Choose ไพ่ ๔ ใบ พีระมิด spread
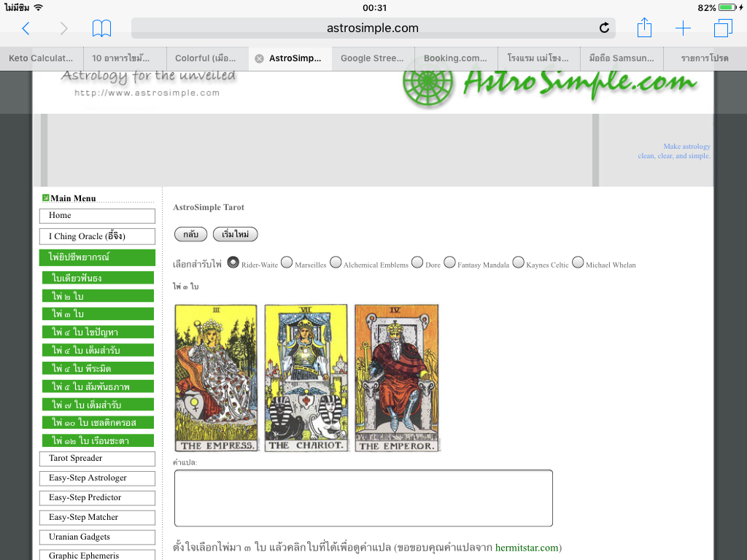 [x=98, y=368]
